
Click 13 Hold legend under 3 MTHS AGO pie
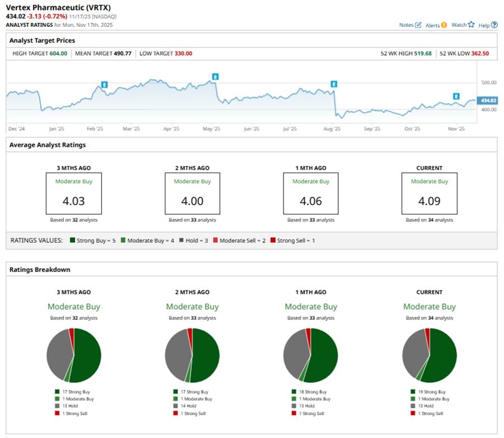[x=66, y=406]
